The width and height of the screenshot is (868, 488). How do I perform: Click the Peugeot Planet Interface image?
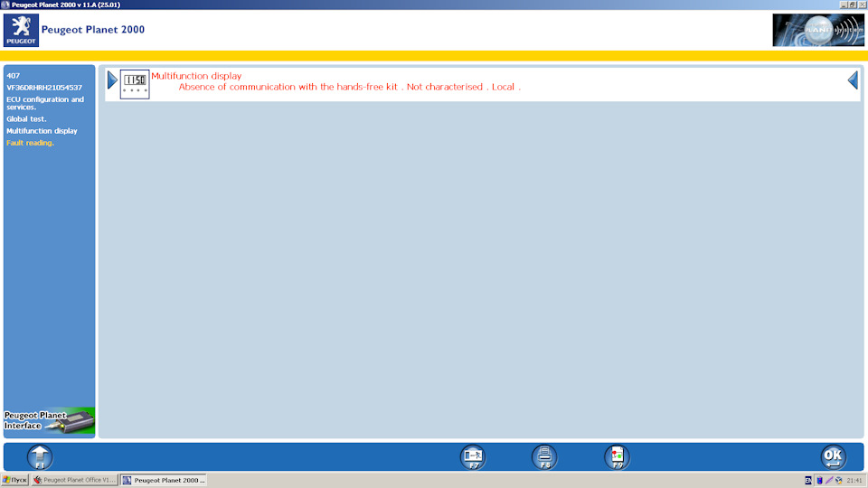(49, 421)
